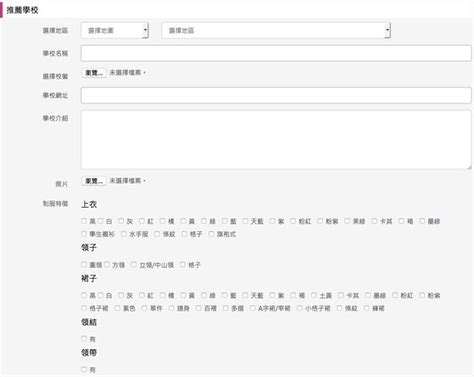Tick 格子 under the 領子 section
Image resolution: width=474 pixels, height=377 pixels.
click(183, 265)
